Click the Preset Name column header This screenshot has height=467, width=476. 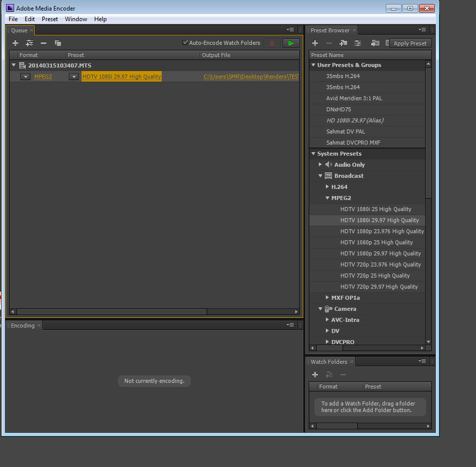pyautogui.click(x=370, y=55)
